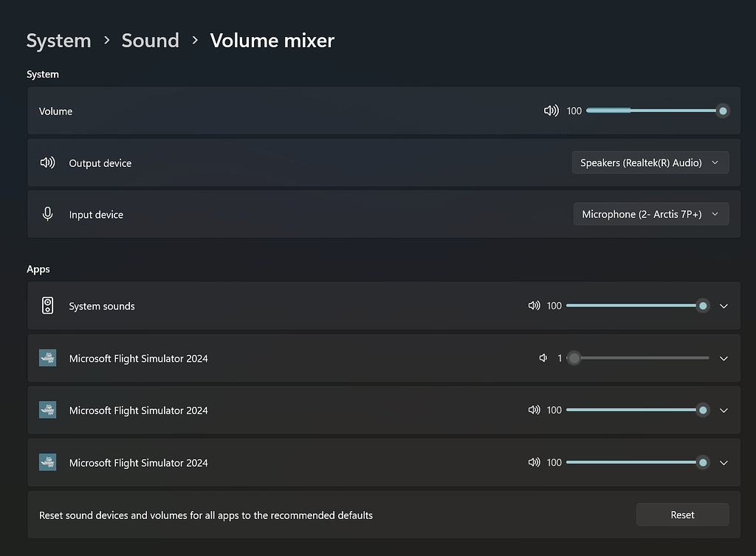Screen dimensions: 756x556
Task: Click the Reset button
Action: tap(682, 515)
